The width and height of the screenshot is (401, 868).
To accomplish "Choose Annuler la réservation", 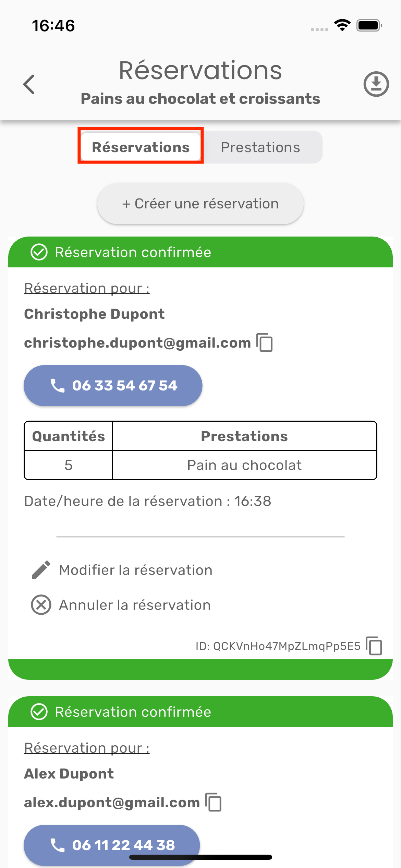I will point(135,605).
